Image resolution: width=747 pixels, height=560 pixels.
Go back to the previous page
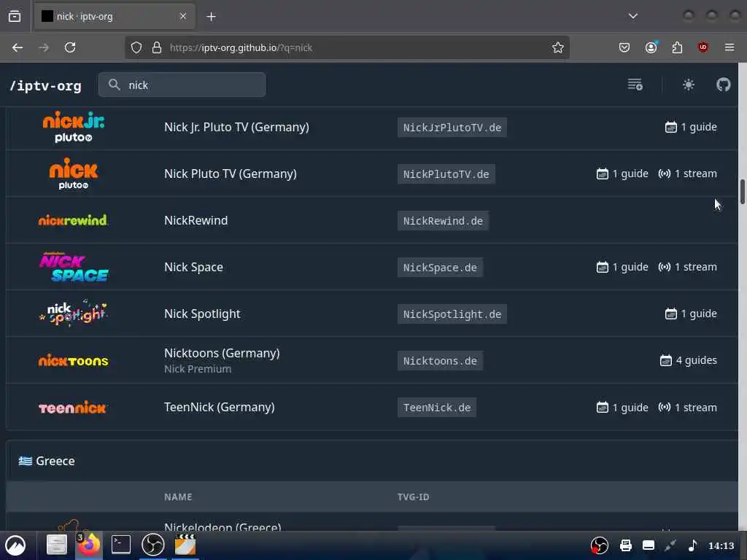[x=18, y=47]
